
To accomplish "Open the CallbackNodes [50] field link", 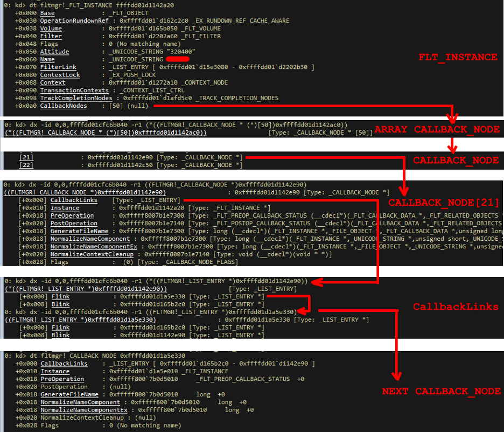I will [x=64, y=106].
